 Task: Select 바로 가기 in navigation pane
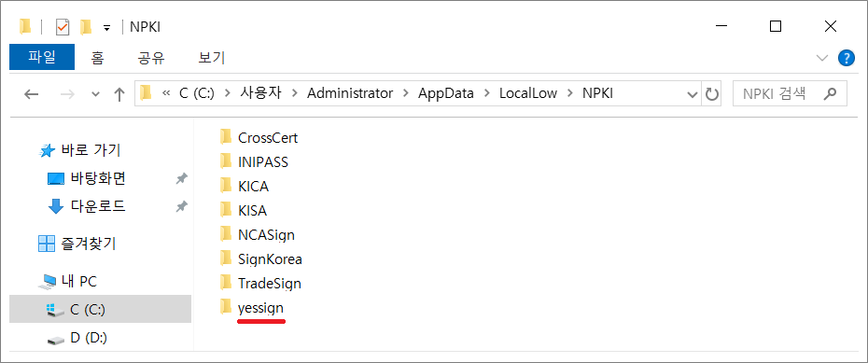(80, 149)
